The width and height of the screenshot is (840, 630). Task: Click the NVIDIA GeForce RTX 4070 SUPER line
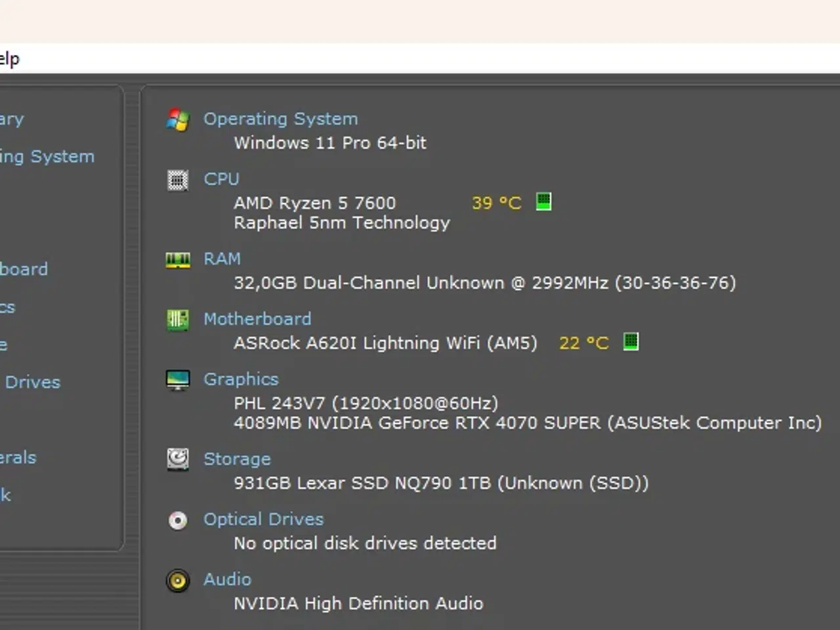tap(528, 423)
